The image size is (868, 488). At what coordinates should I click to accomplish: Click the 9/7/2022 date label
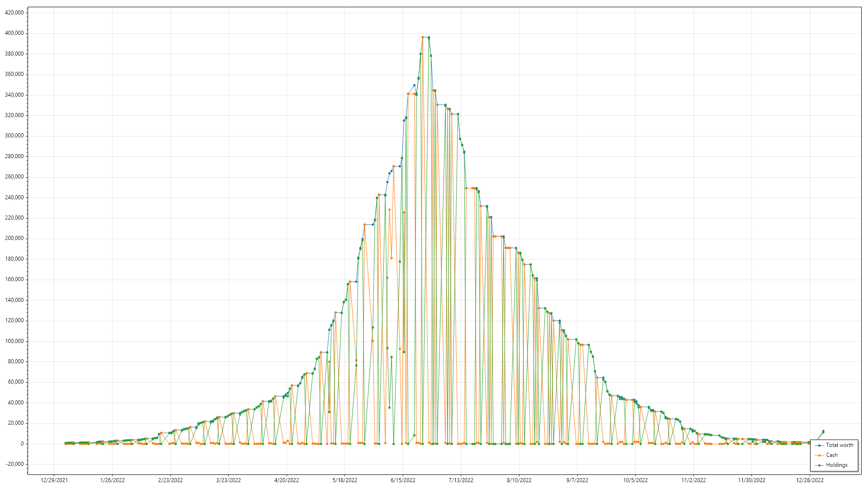coord(577,480)
